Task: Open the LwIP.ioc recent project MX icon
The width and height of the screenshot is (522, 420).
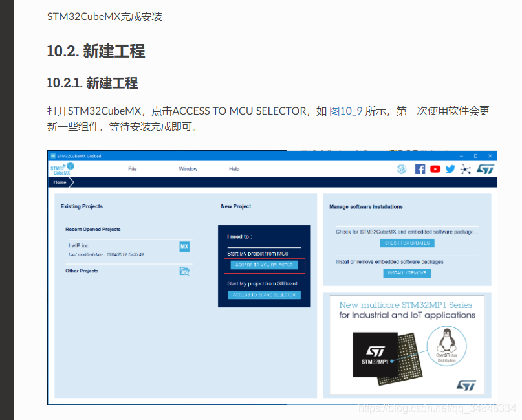Action: click(x=184, y=247)
